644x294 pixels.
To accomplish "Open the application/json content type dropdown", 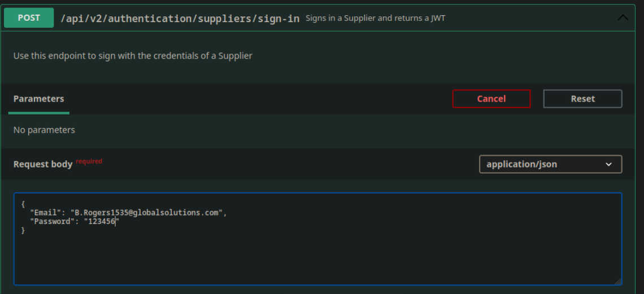I will pyautogui.click(x=542, y=164).
